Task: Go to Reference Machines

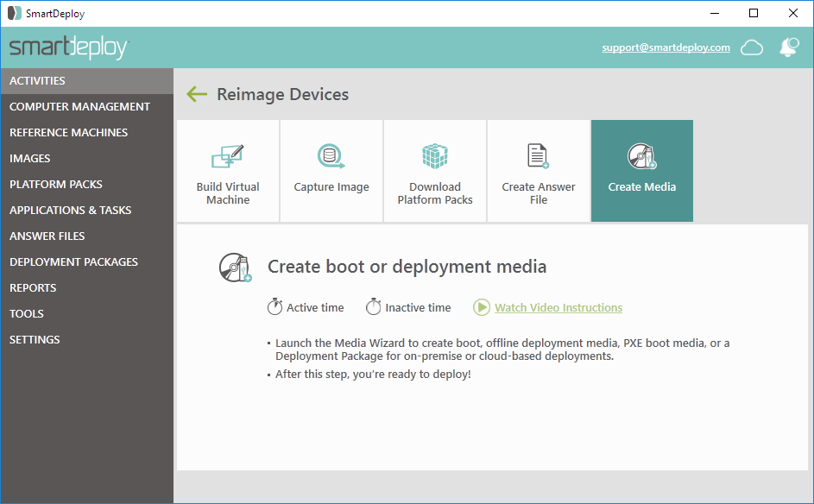Action: 86,133
